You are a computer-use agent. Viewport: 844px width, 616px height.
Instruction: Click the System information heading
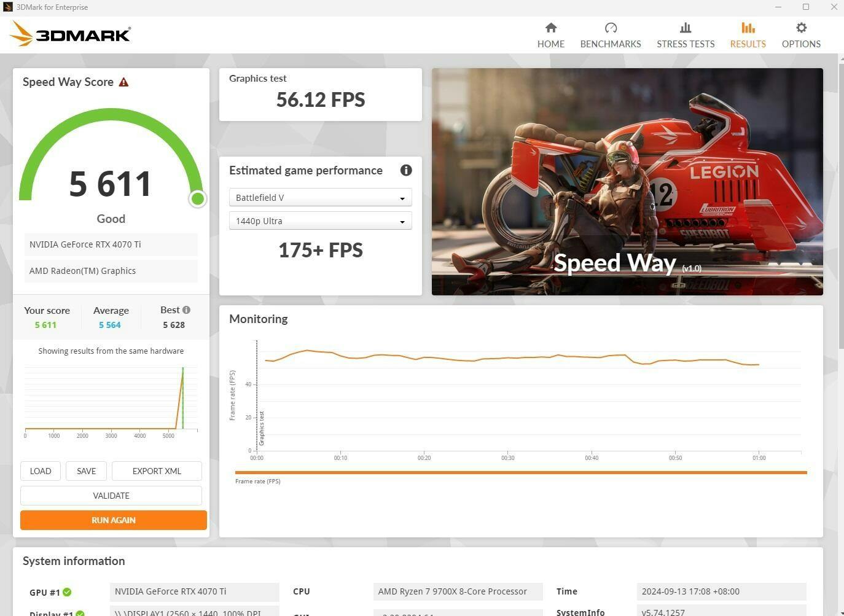tap(74, 561)
